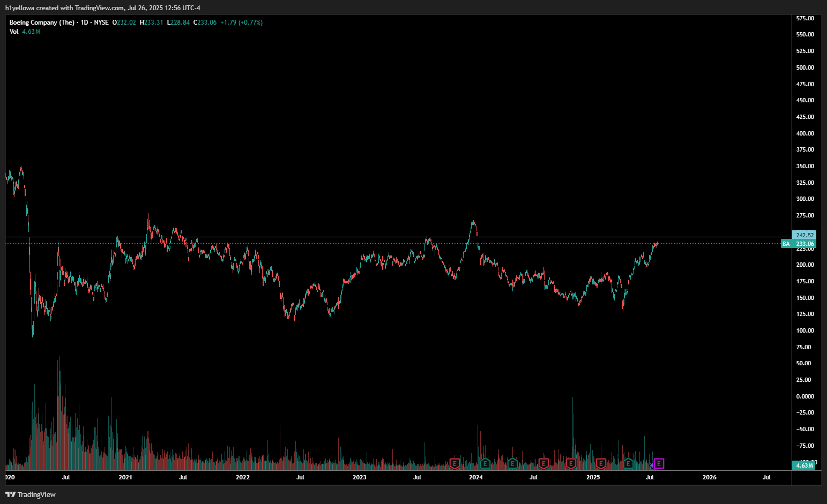This screenshot has width=827, height=504.
Task: Click the Vol indicator label
Action: click(14, 32)
